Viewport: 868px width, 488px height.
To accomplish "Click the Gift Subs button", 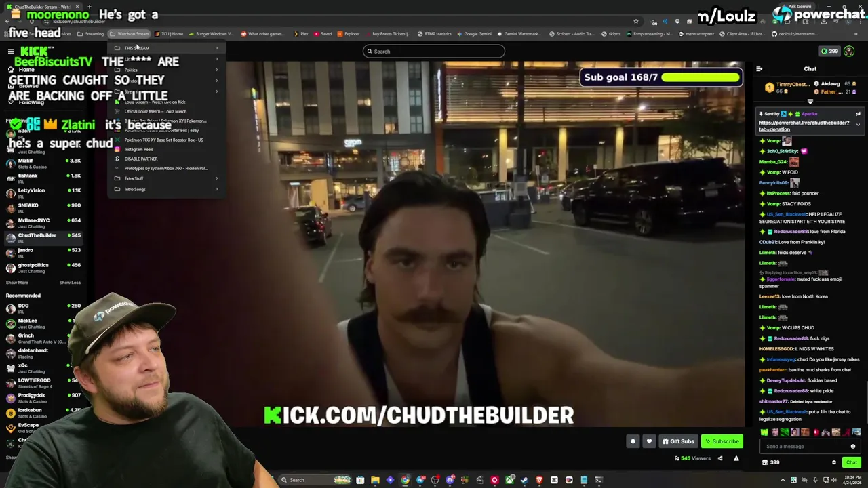I will coord(678,441).
